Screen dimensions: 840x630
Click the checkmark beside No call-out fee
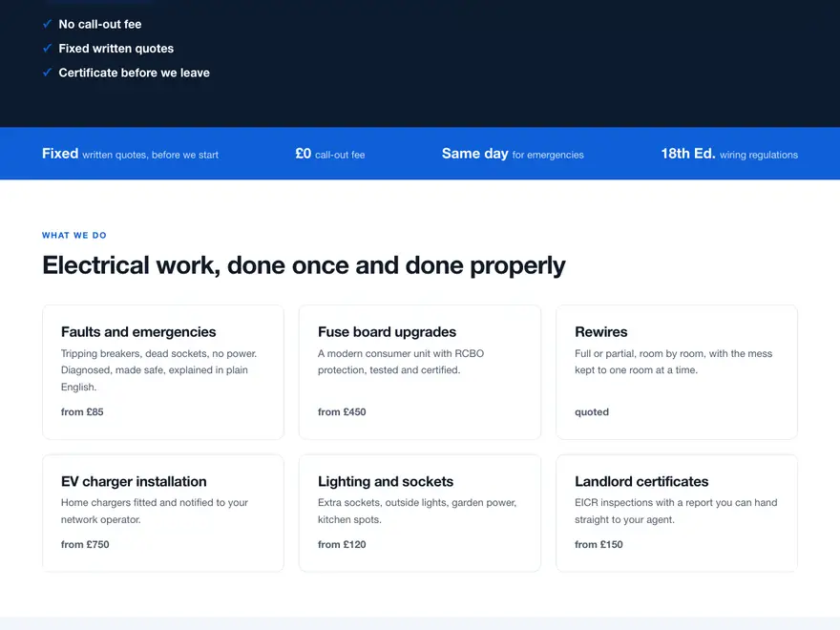47,24
